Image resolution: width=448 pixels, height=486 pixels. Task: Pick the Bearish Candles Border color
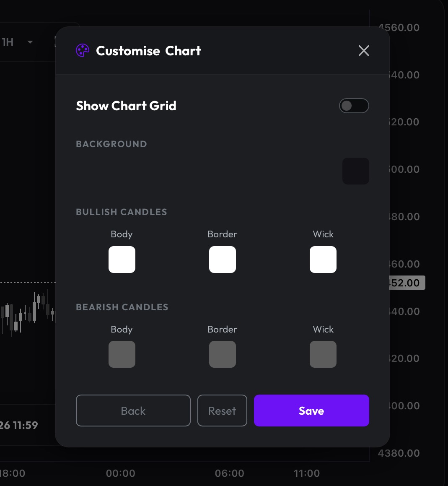point(223,354)
